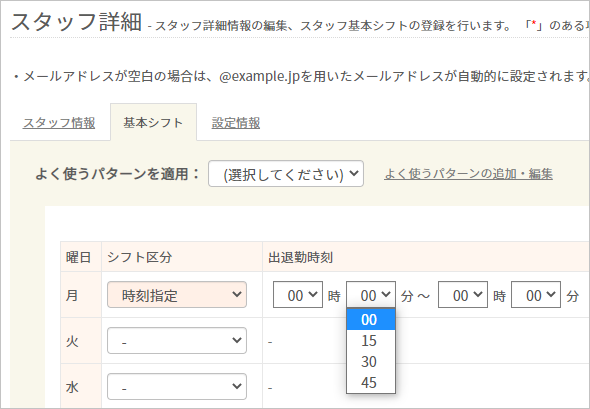Choose 00 in the open minute list
This screenshot has height=409, width=590.
coord(371,319)
